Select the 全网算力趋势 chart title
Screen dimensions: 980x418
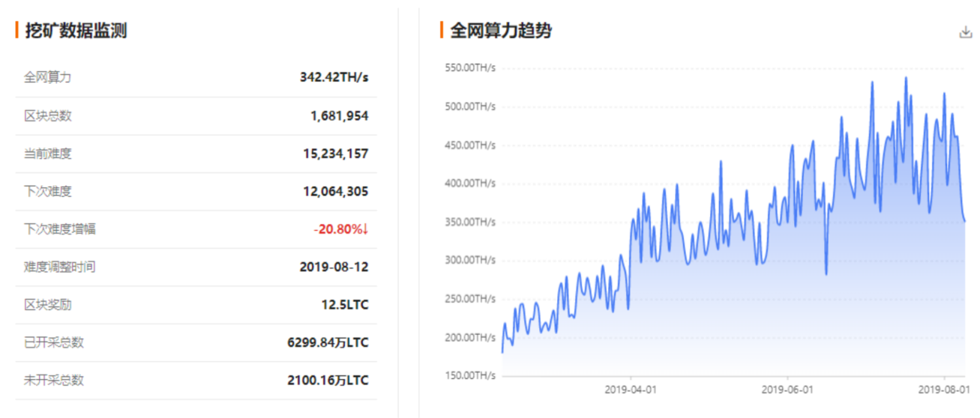click(x=501, y=31)
